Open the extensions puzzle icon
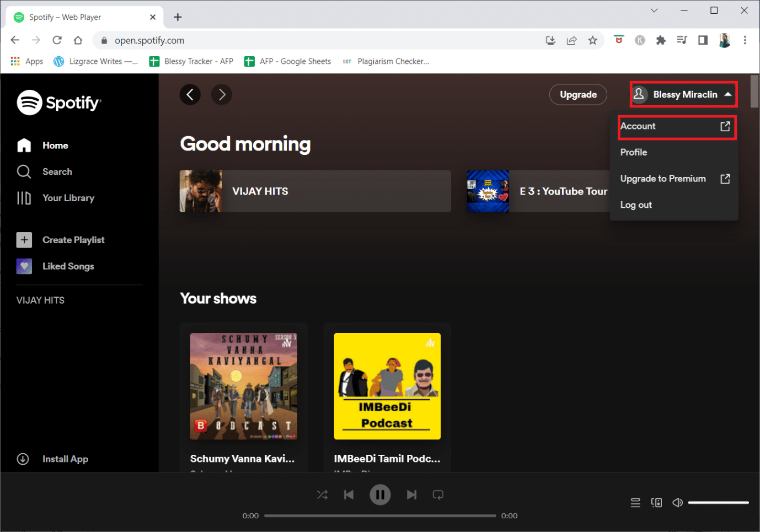Screen dimensions: 760x532 (661, 40)
